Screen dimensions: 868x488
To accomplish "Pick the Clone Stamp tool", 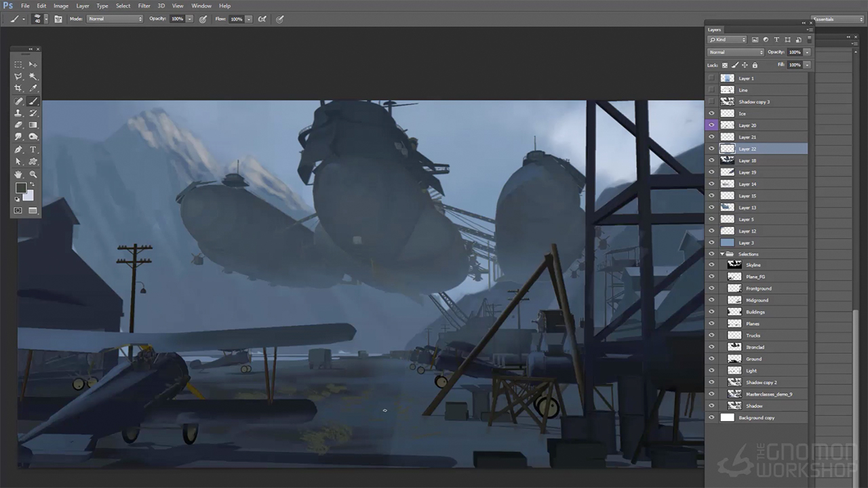I will 18,113.
